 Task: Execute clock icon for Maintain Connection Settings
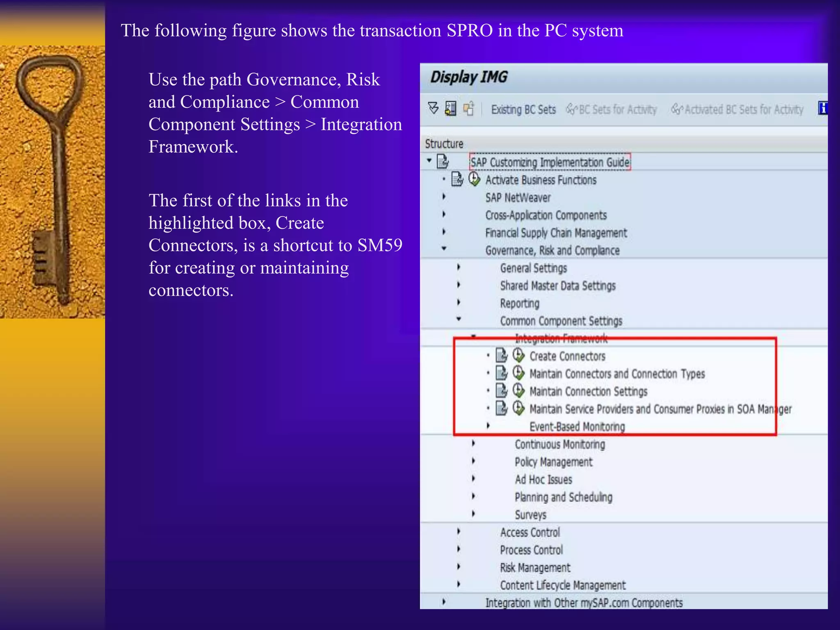point(519,390)
